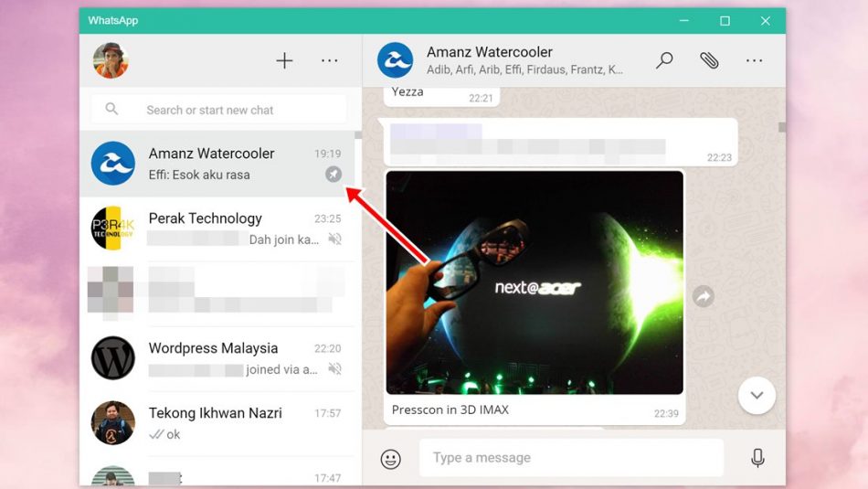Open the partially visible chat at 17:47
Image resolution: width=868 pixels, height=489 pixels.
[217, 473]
